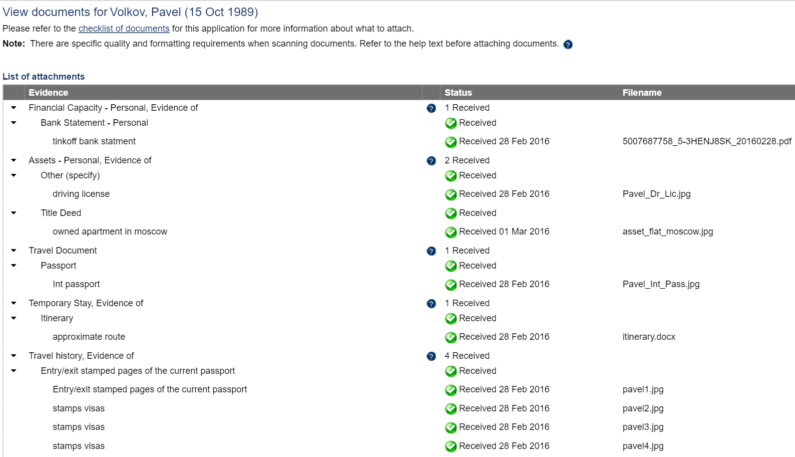Open the checklist of documents link
Viewport: 795px width, 457px height.
click(124, 28)
